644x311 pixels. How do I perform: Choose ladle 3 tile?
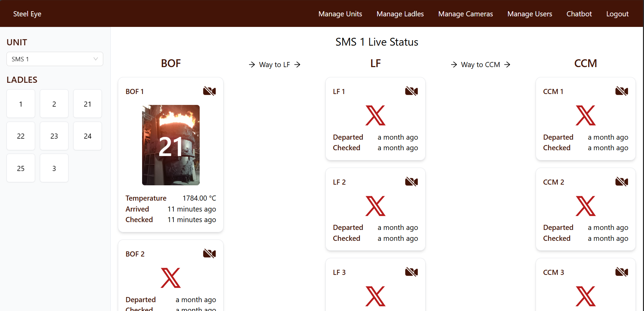tap(54, 168)
